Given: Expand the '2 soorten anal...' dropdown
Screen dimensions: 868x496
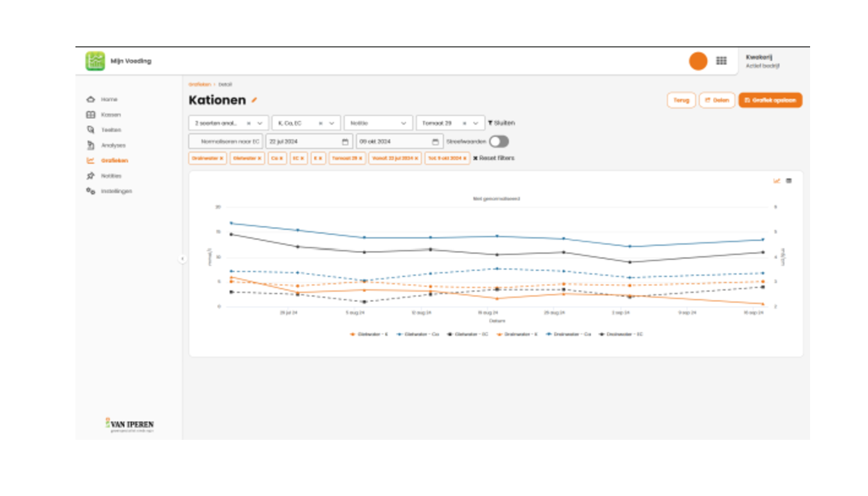Looking at the screenshot, I should (x=260, y=123).
